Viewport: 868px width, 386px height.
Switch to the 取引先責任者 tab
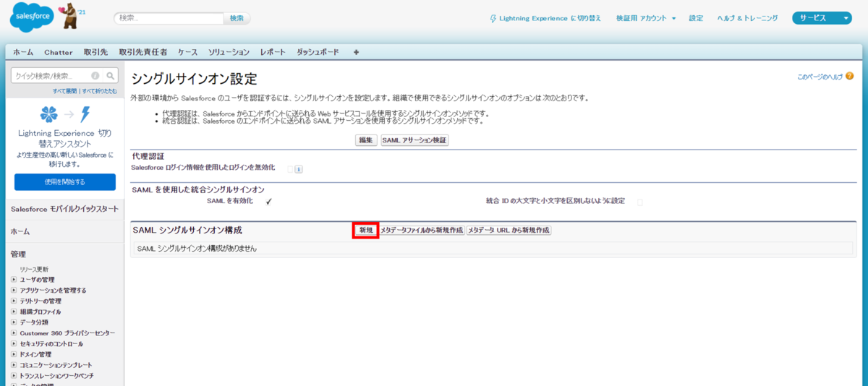143,52
